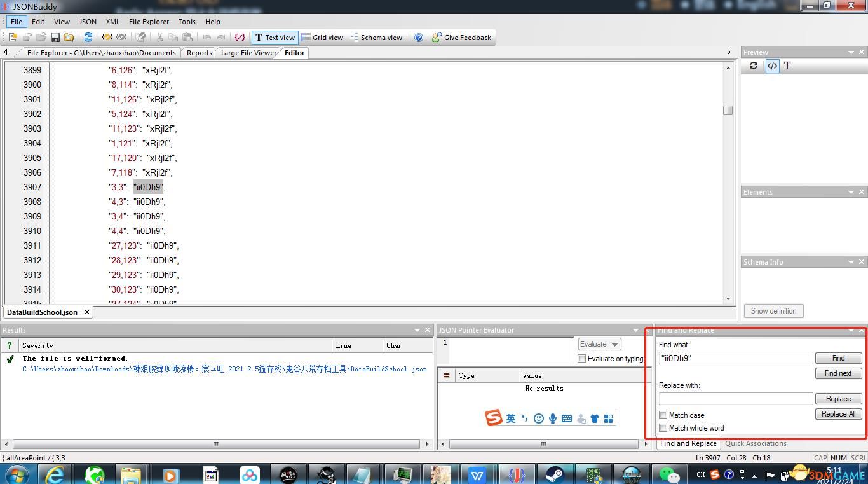Click the Give Feedback button
868x484 pixels.
click(461, 38)
